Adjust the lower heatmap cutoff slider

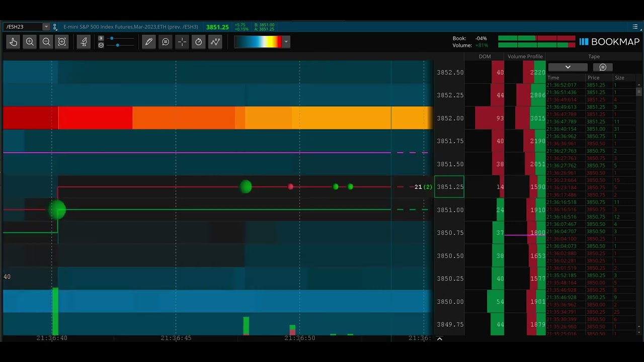[x=122, y=45]
